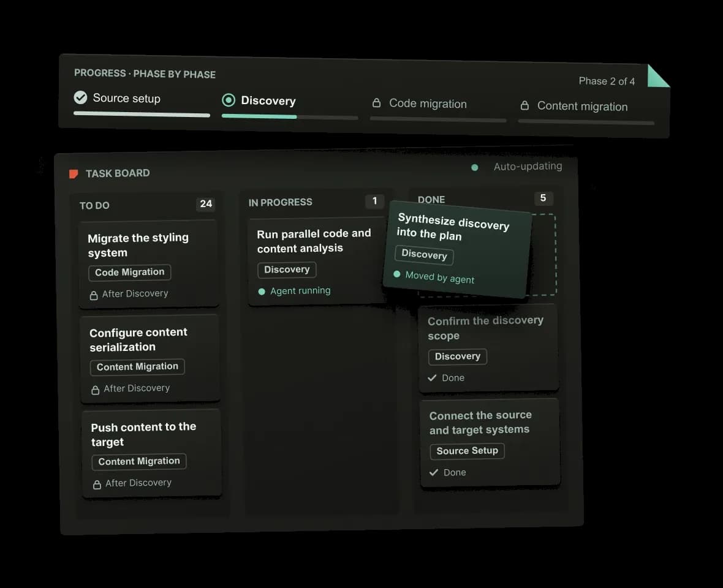Click the Source setup progress bar

(142, 115)
